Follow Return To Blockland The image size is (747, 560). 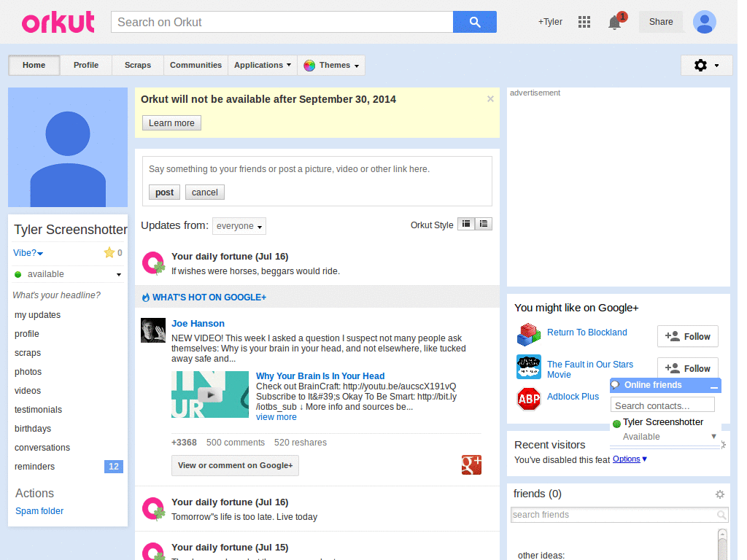click(x=687, y=337)
